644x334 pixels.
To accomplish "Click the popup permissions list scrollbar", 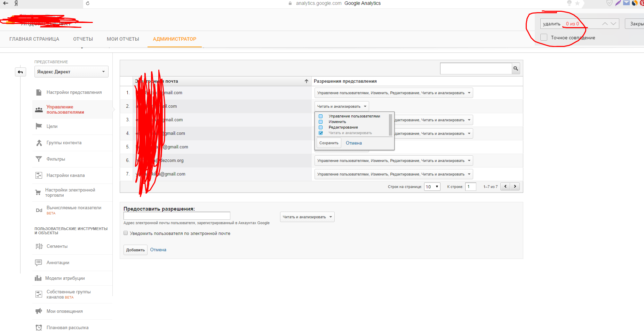I will [390, 125].
